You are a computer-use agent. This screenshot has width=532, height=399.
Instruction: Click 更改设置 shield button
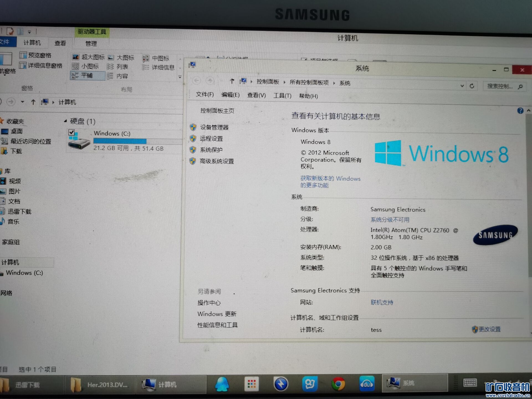(x=486, y=329)
